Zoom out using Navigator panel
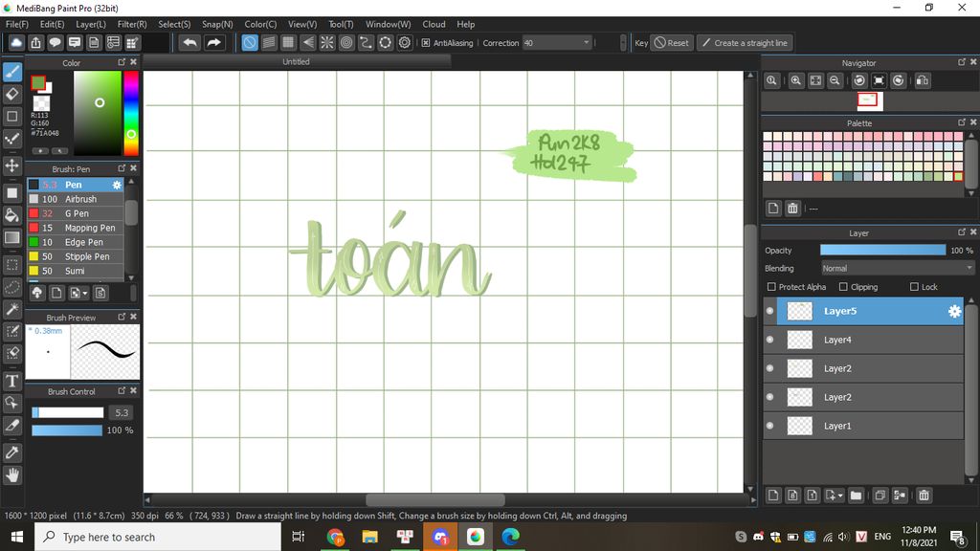The image size is (980, 551). coord(835,80)
